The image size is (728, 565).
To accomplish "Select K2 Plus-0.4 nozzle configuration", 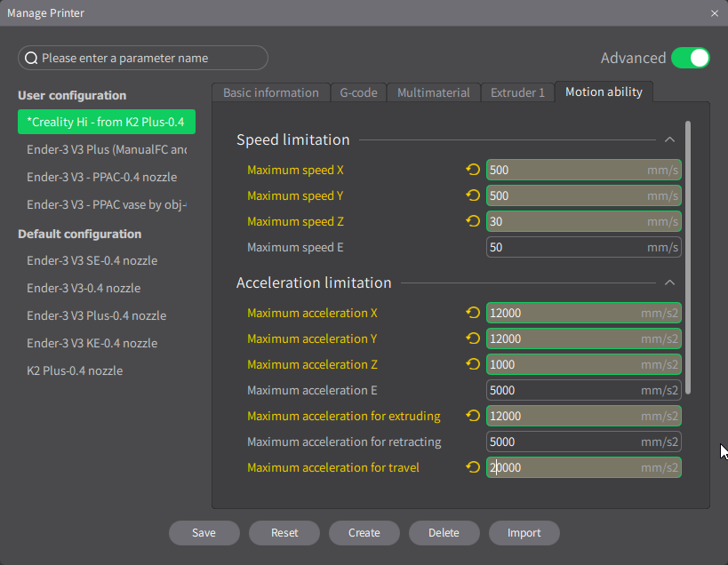I will point(75,370).
